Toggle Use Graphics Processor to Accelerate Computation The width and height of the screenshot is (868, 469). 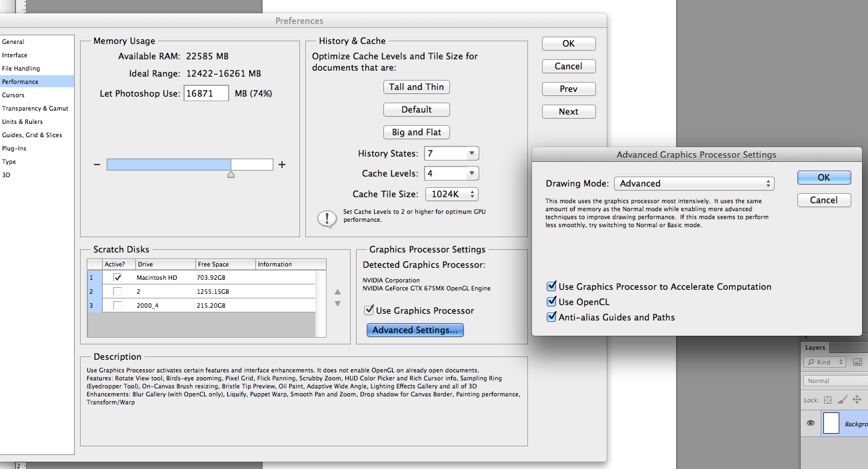point(551,286)
